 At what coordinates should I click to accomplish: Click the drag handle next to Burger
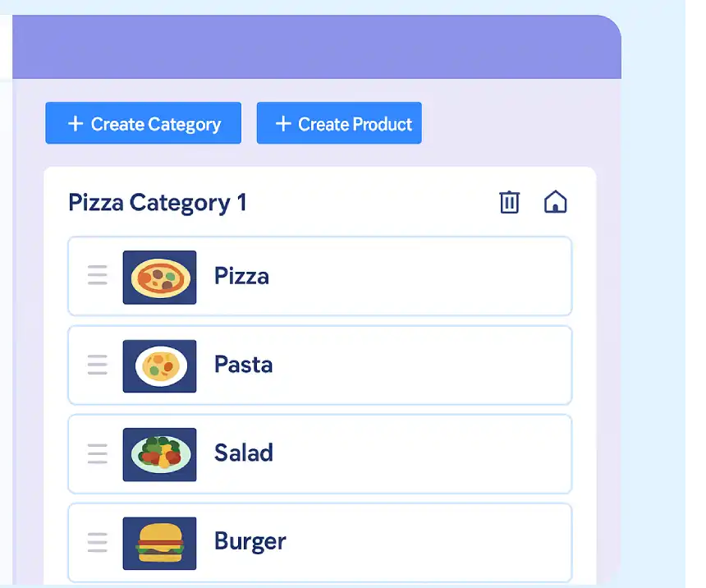click(x=97, y=542)
